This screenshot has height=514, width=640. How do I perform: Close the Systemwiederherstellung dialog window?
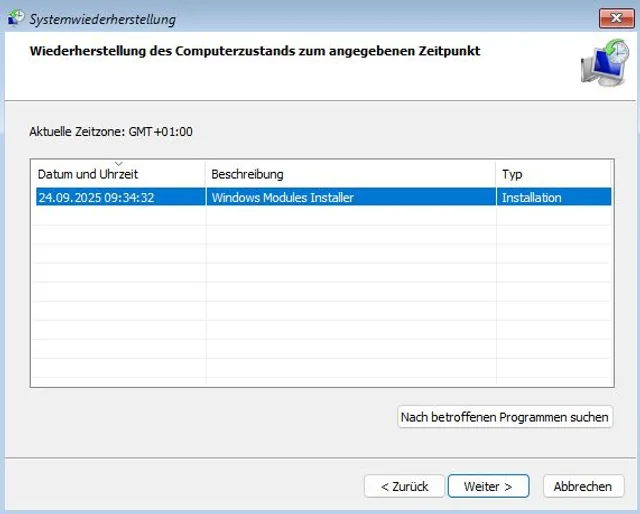point(613,18)
